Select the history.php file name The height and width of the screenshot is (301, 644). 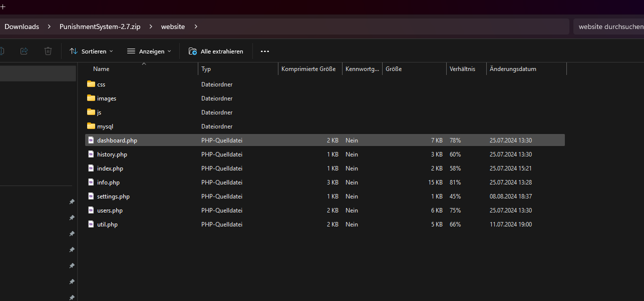pyautogui.click(x=112, y=154)
